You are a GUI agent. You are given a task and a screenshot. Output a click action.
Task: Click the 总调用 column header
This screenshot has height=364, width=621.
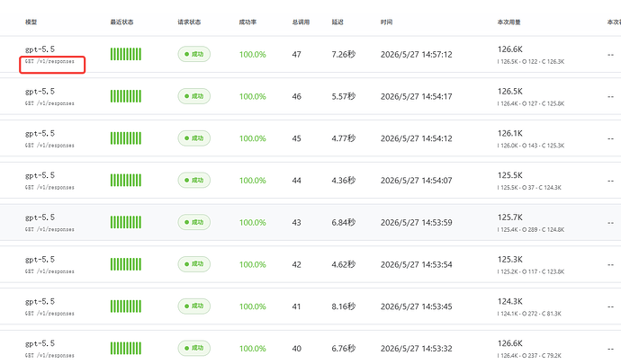click(x=301, y=22)
